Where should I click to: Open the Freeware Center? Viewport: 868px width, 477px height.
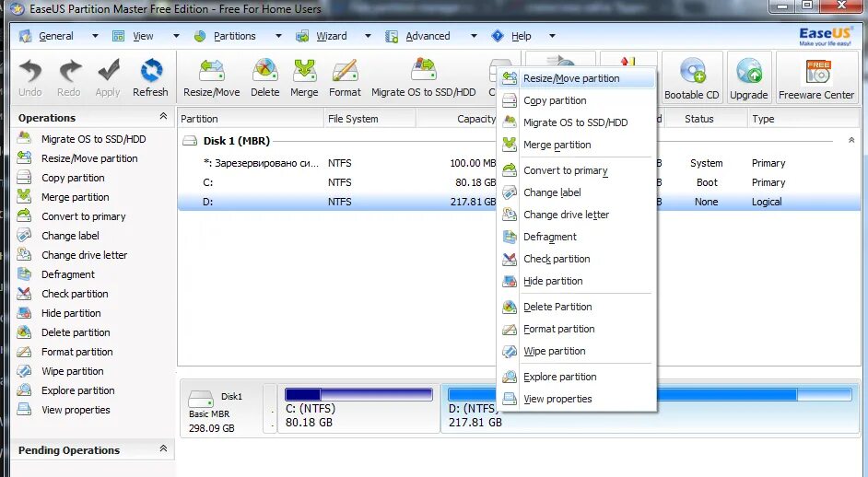816,77
